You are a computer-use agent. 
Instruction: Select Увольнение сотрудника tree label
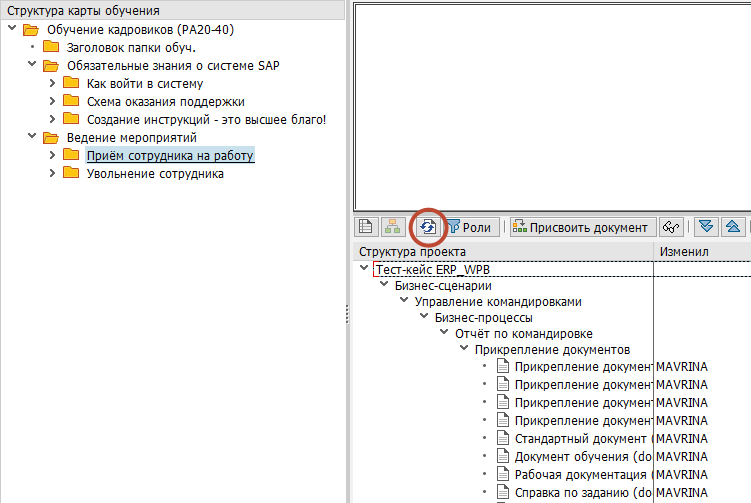[155, 173]
